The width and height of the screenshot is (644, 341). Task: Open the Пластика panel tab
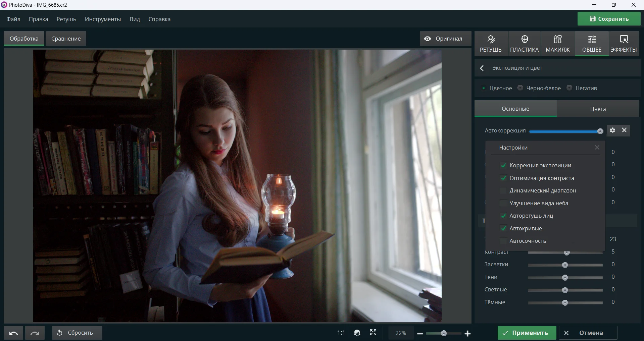point(524,44)
